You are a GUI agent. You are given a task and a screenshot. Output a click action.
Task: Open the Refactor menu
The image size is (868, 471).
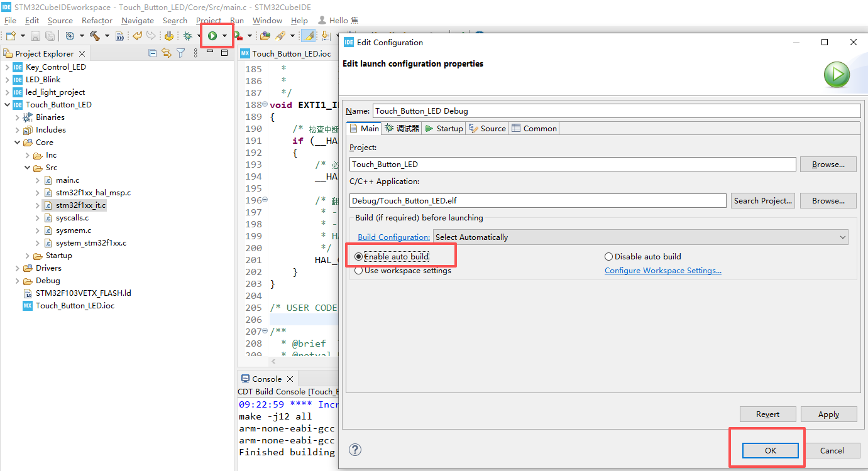(x=97, y=20)
